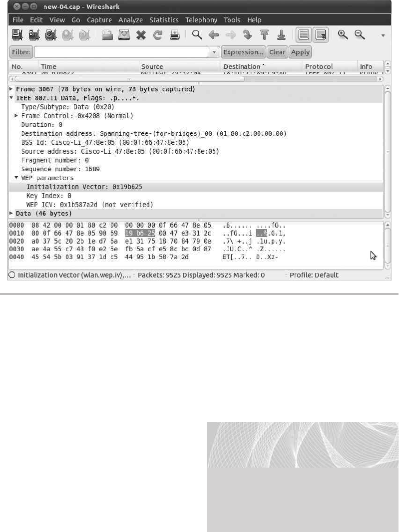The image size is (399, 532).
Task: Zoom in toolbar magnifier icon
Action: point(343,34)
